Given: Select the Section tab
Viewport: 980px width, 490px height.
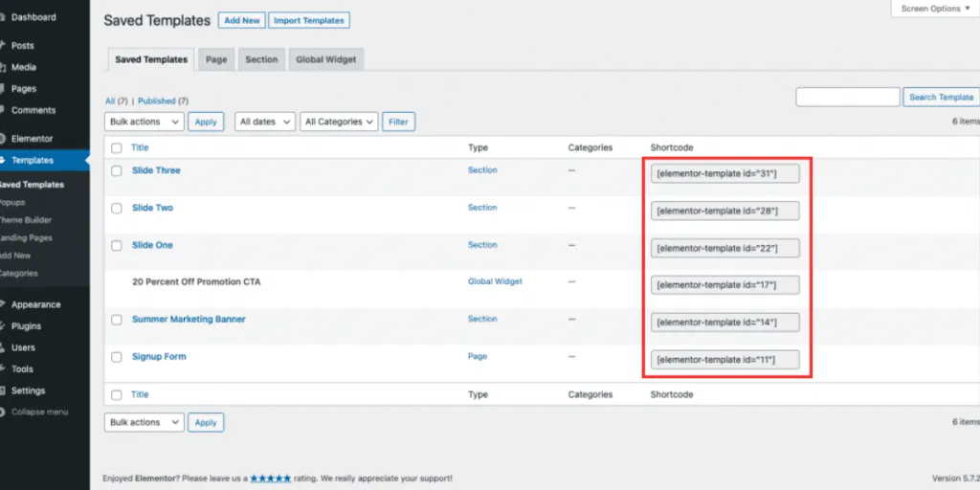Looking at the screenshot, I should (x=261, y=59).
